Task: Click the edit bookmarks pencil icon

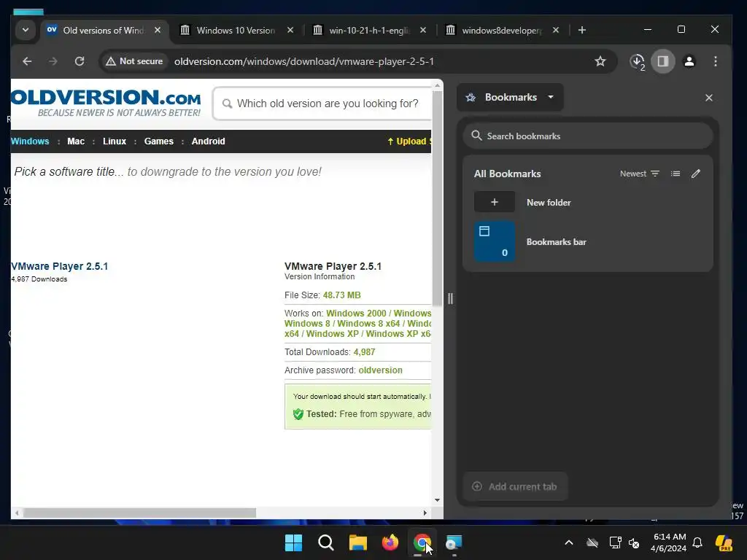Action: 696,174
